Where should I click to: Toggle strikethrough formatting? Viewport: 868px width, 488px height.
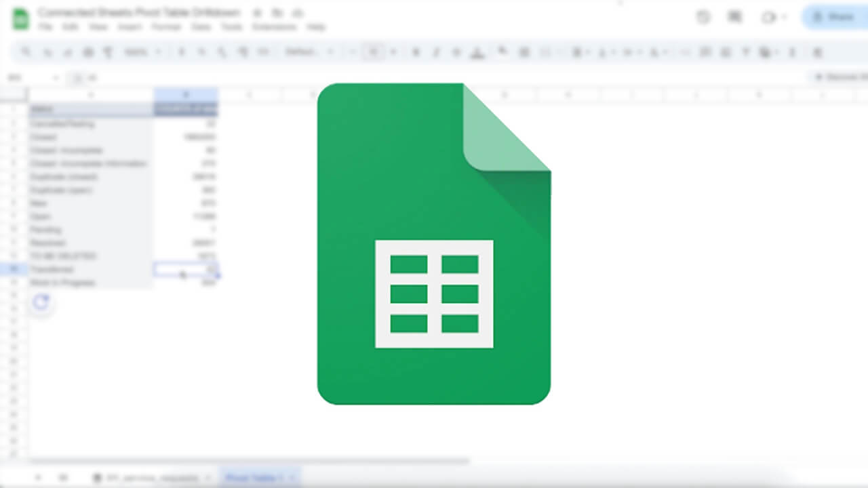click(x=456, y=52)
